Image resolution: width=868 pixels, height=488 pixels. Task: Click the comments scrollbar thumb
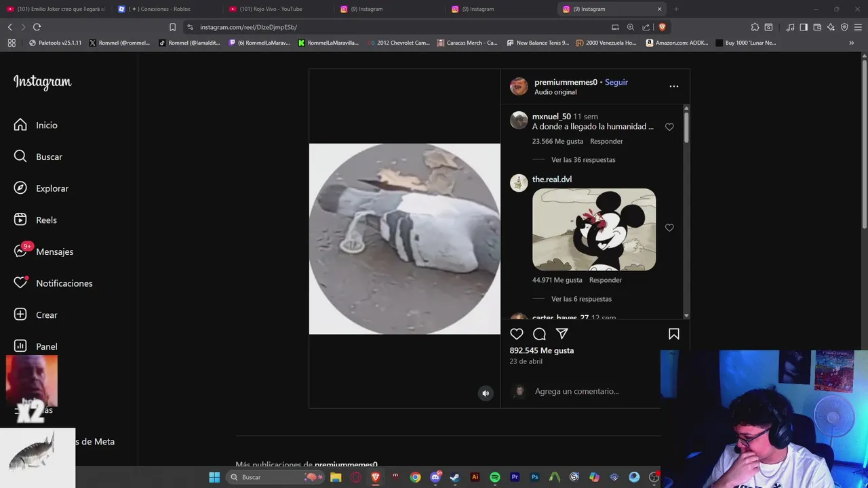point(686,127)
